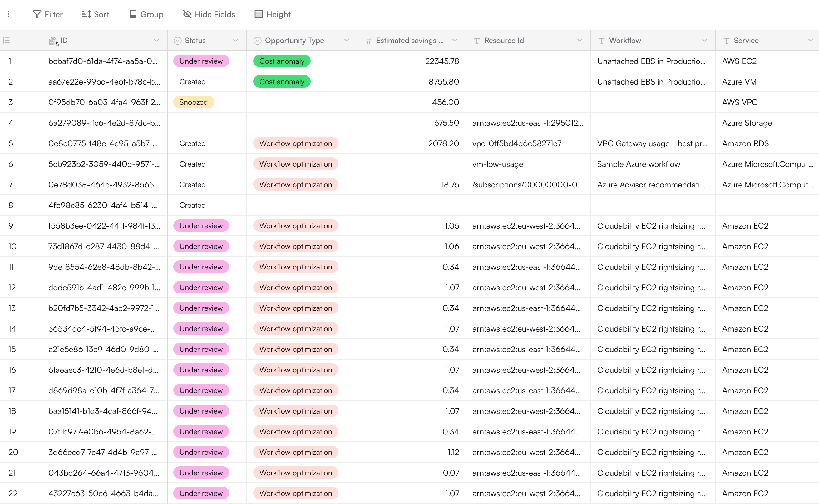Expand the Workflow column header chevron
Screen dimensions: 819x504
click(705, 41)
